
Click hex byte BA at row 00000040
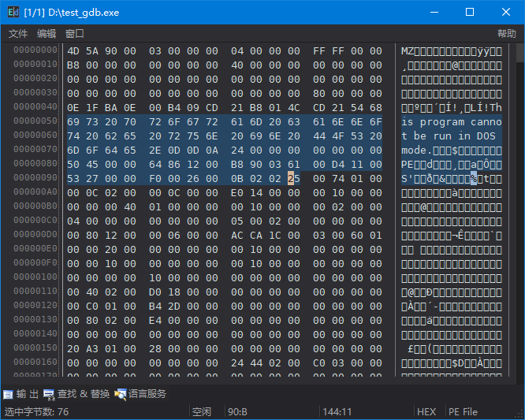tap(111, 108)
